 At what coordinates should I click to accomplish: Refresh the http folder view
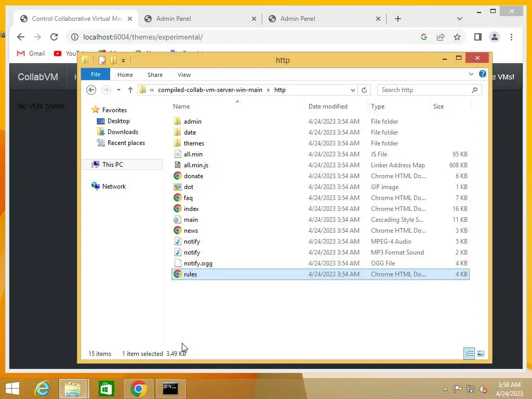pyautogui.click(x=364, y=90)
